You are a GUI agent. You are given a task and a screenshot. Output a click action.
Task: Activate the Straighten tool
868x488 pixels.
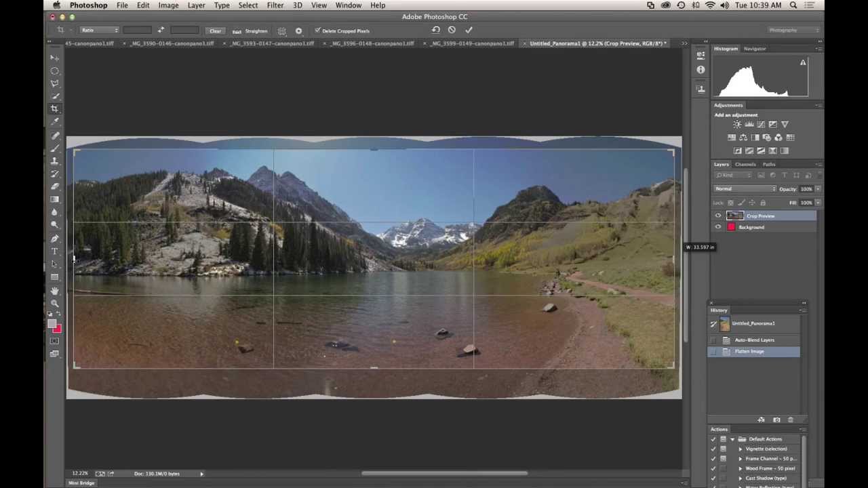(251, 30)
